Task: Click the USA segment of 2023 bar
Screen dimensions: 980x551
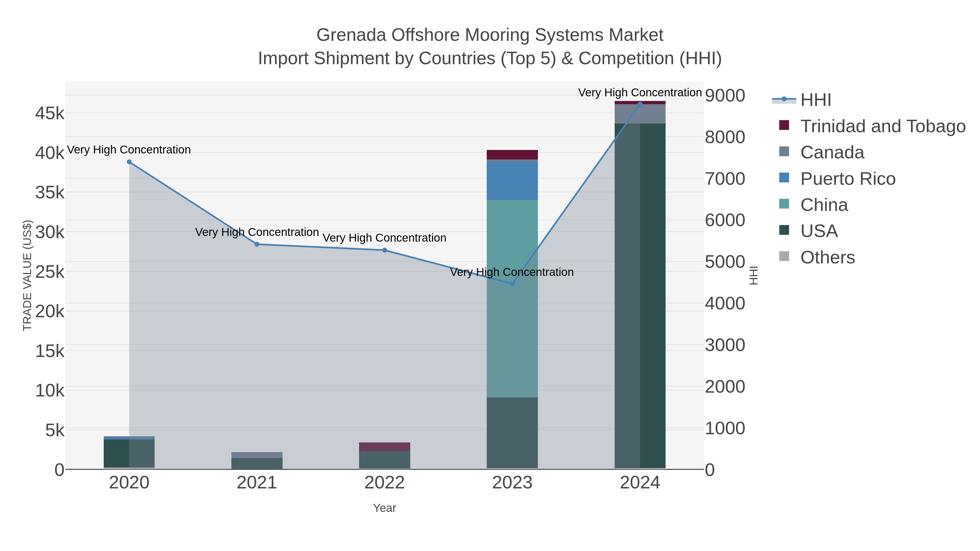Action: [512, 433]
